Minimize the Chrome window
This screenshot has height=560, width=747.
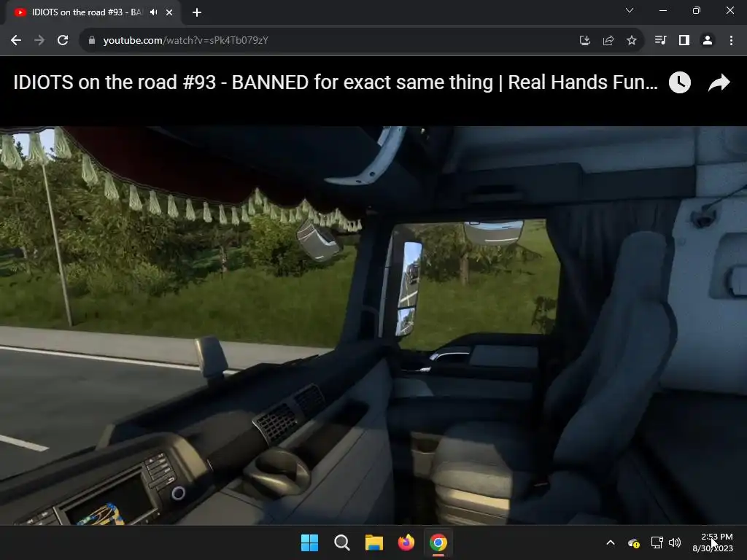(663, 10)
